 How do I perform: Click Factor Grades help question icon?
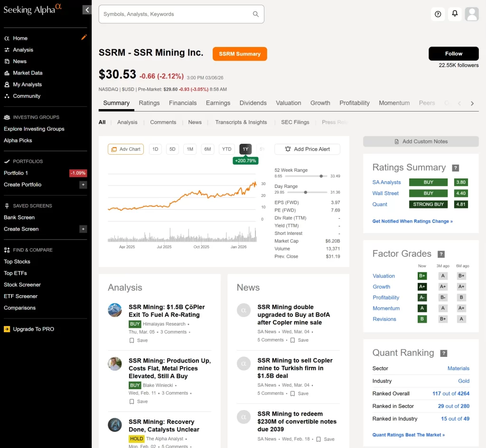click(441, 254)
